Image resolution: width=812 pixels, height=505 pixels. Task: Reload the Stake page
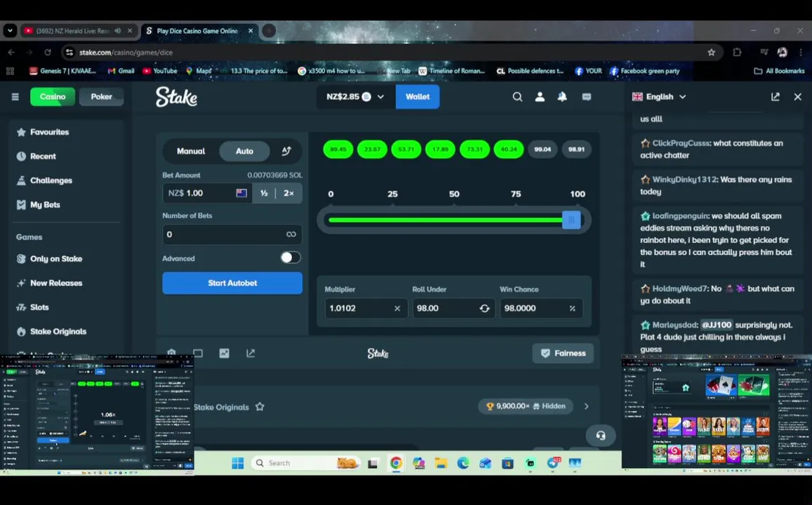pos(48,53)
